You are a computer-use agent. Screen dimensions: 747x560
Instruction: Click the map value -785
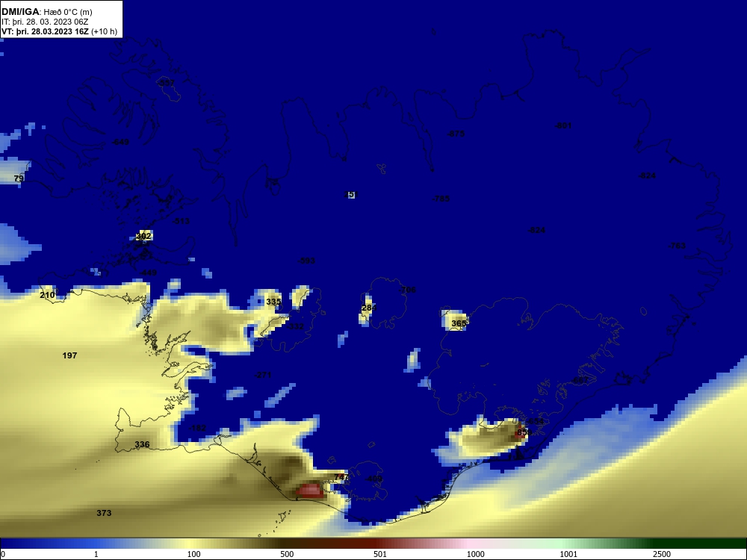(441, 199)
